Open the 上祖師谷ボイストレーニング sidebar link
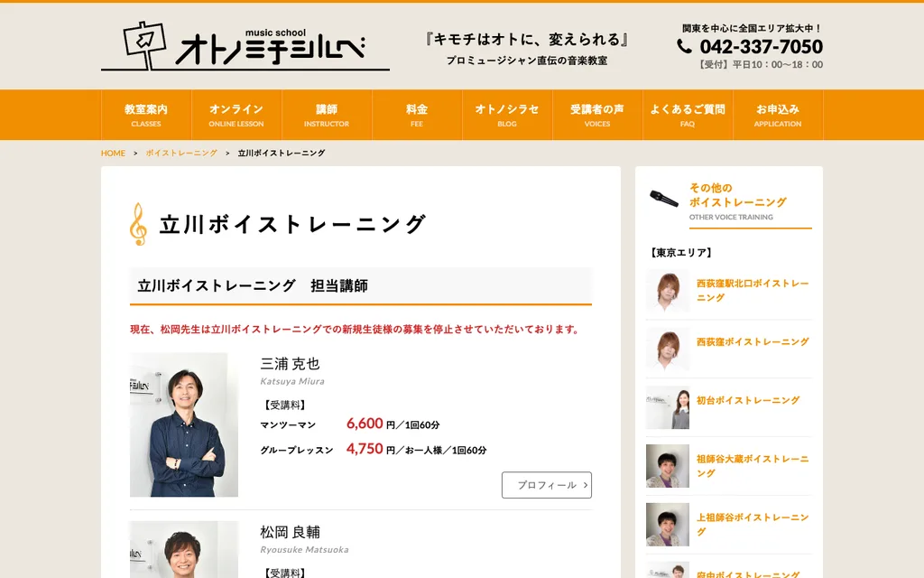Image resolution: width=924 pixels, height=578 pixels. (x=753, y=525)
